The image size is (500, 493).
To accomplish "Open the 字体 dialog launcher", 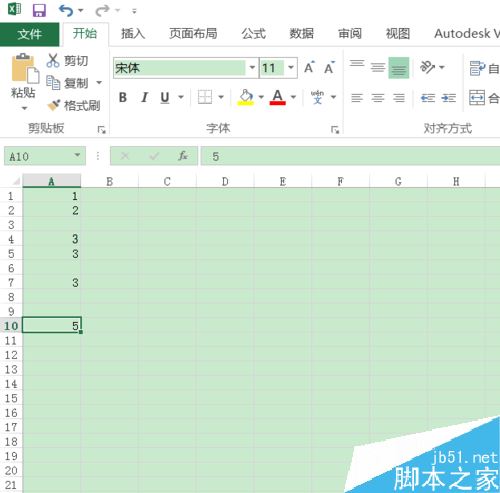I will pos(335,130).
